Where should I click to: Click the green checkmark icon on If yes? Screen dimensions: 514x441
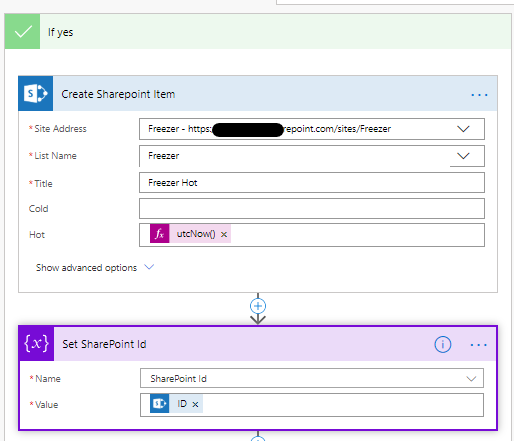tap(22, 32)
